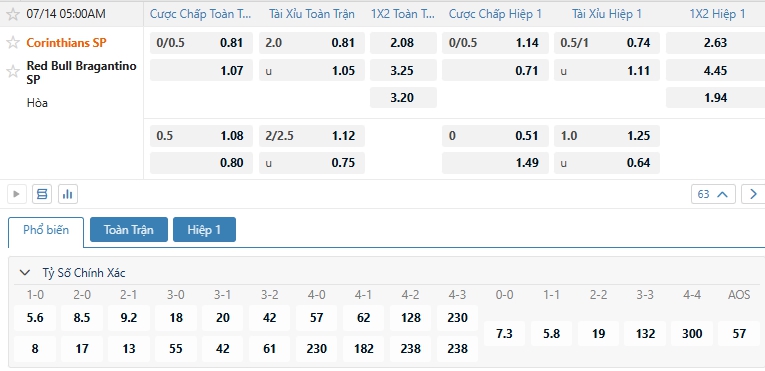Toggle favorite star for Red Bull Bragantino SP
765x371 pixels.
pos(13,72)
